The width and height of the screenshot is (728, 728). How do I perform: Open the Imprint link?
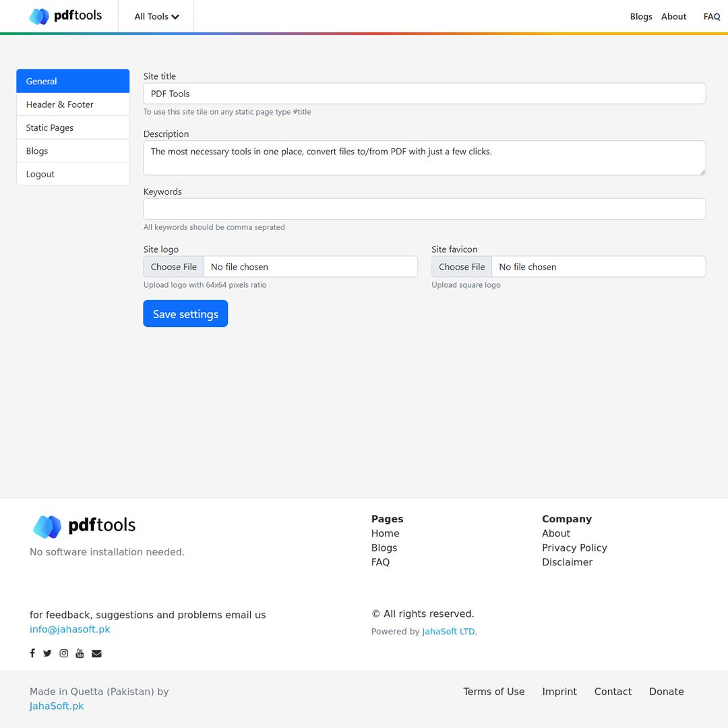(559, 692)
